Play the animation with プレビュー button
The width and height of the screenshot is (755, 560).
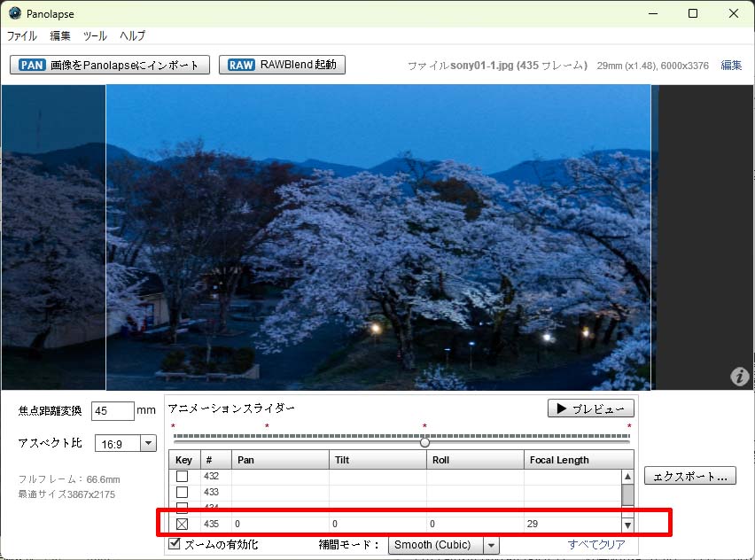coord(591,408)
